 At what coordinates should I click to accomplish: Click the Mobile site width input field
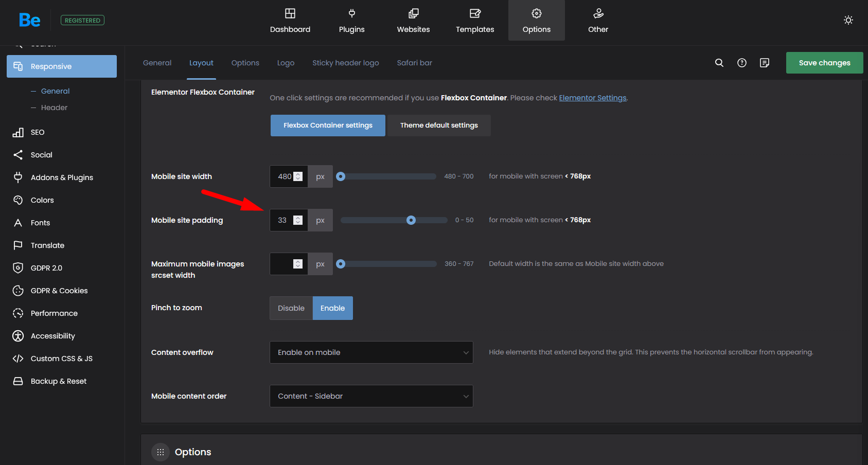pos(289,176)
